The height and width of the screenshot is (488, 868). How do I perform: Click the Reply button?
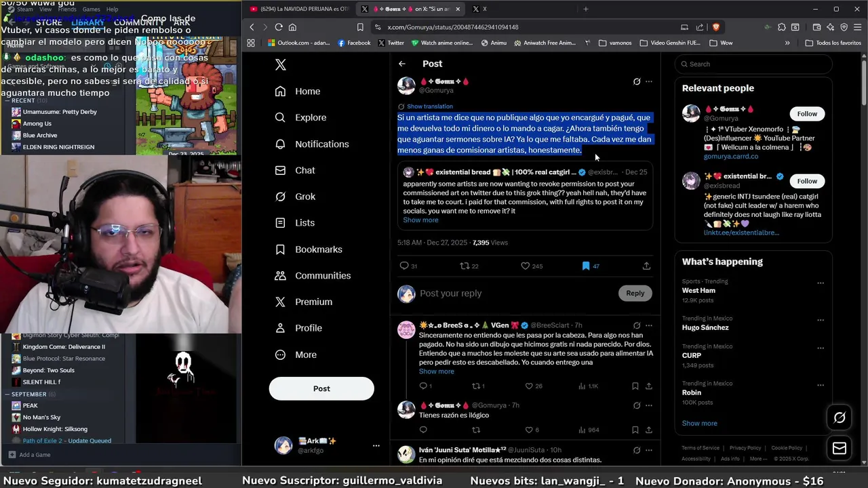pyautogui.click(x=635, y=293)
